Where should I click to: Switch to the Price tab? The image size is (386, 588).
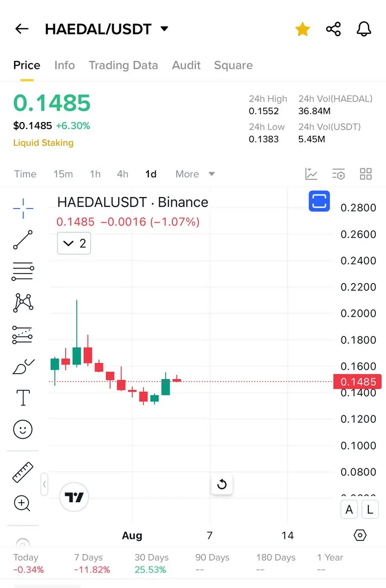click(x=26, y=65)
